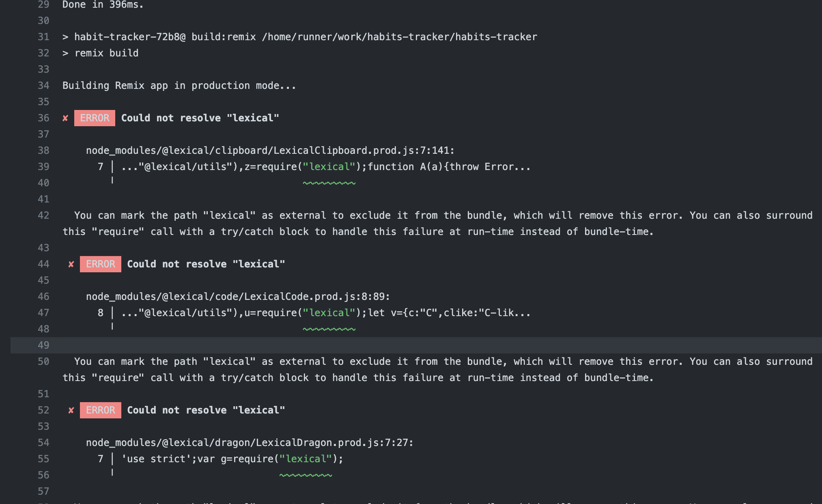Click the green squiggle under lexical on line 40

tap(329, 183)
